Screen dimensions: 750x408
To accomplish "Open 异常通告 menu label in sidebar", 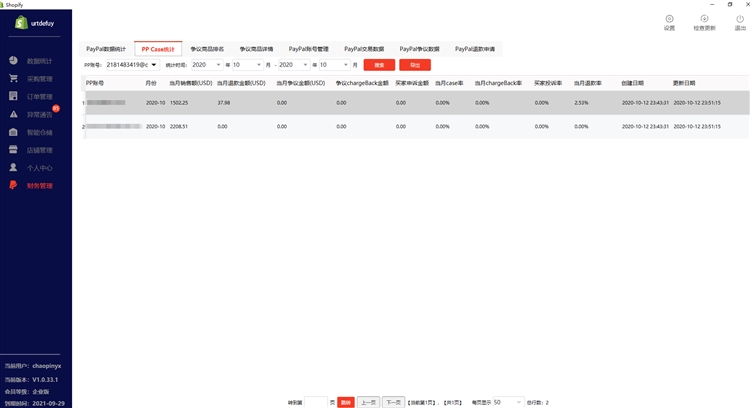I will (x=39, y=114).
